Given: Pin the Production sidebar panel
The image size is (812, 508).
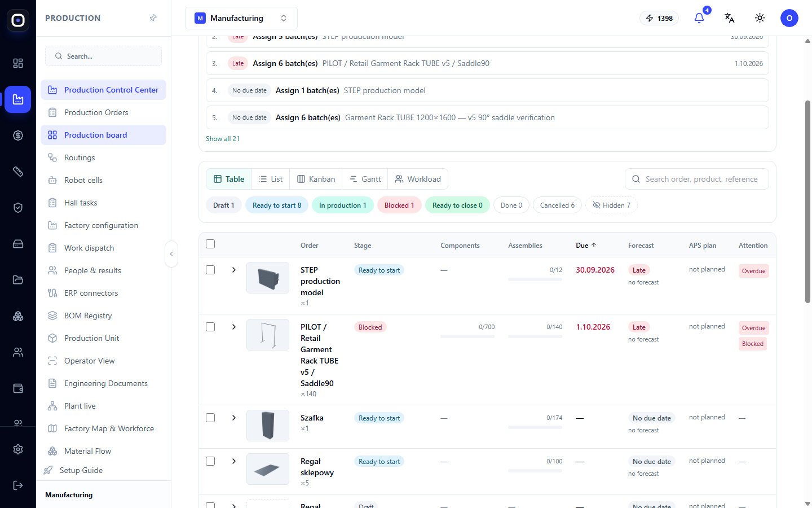Looking at the screenshot, I should 153,18.
